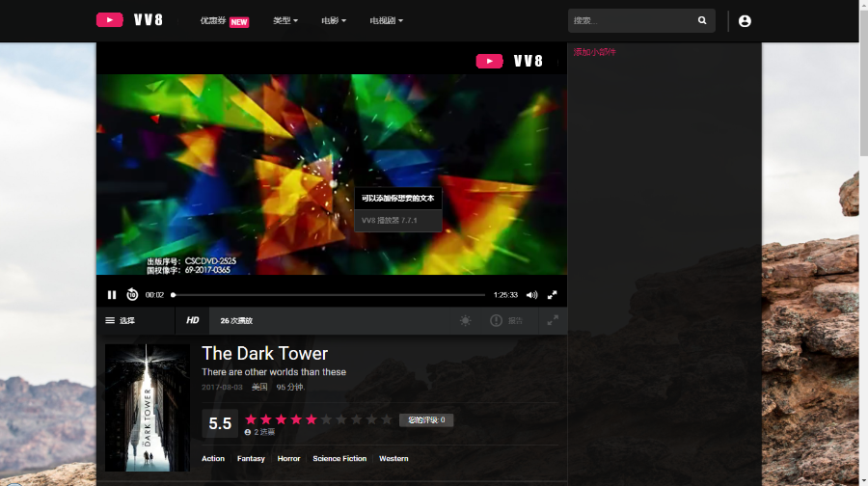The height and width of the screenshot is (486, 868).
Task: Click the 添加小部件 link
Action: point(594,52)
